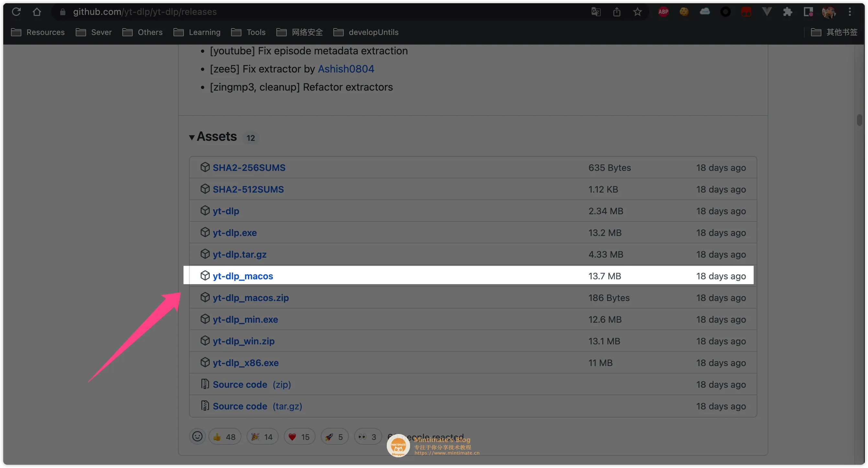
Task: Toggle the heart reaction with 15
Action: (x=299, y=437)
